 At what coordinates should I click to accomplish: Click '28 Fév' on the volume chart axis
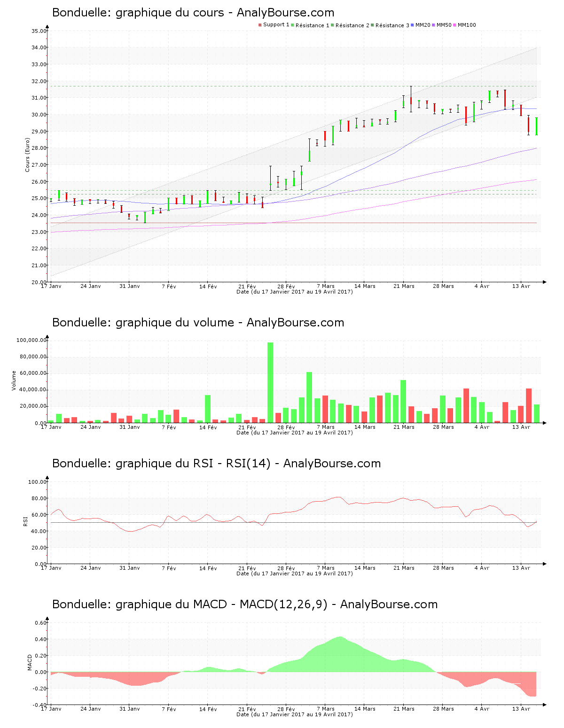[x=286, y=427]
